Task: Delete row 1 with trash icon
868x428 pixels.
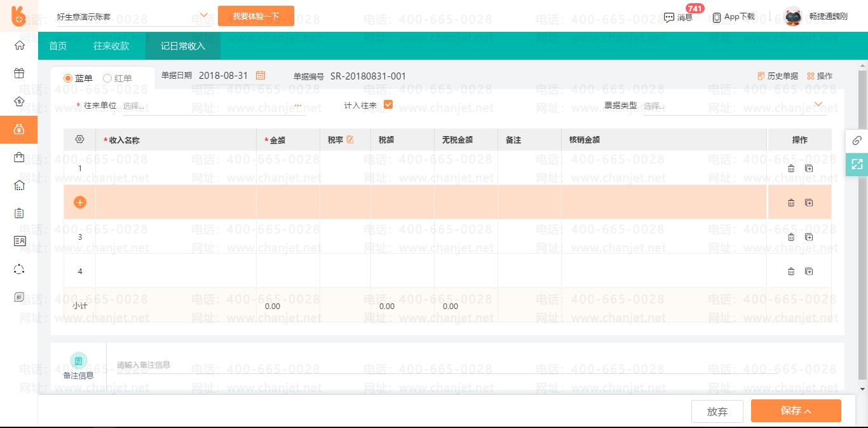Action: 791,169
